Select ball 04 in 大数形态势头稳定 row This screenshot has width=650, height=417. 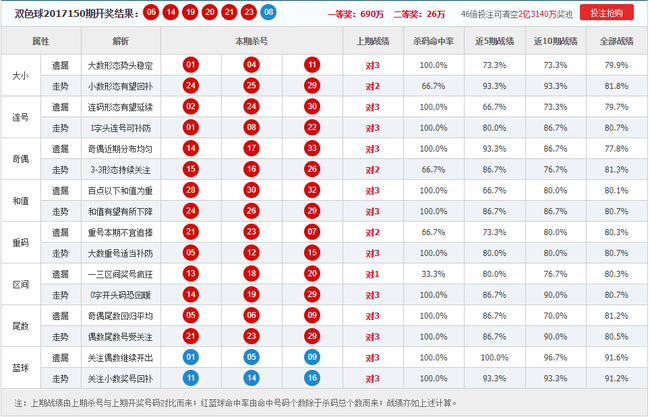tap(251, 65)
